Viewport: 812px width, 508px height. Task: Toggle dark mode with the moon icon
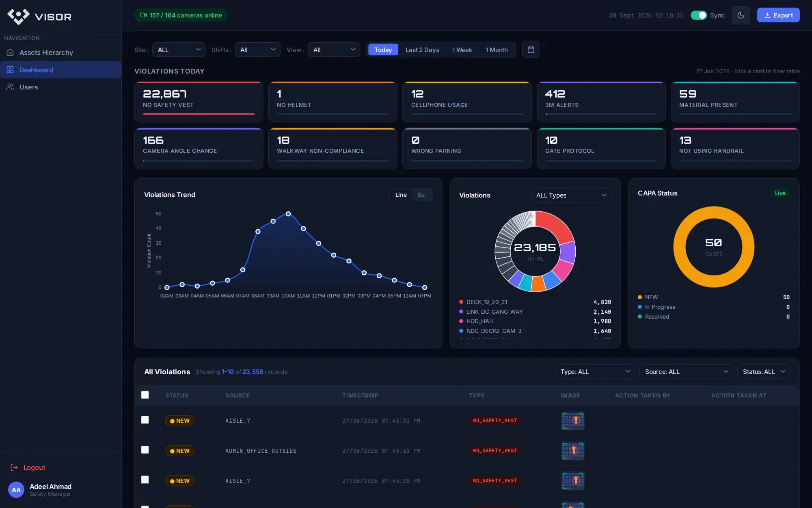[741, 15]
